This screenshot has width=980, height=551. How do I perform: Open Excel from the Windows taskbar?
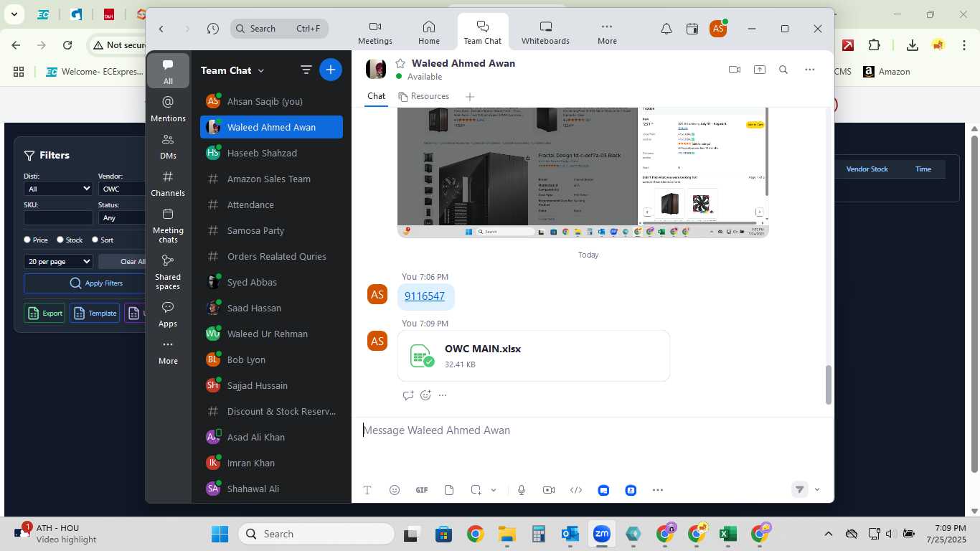[x=727, y=534]
